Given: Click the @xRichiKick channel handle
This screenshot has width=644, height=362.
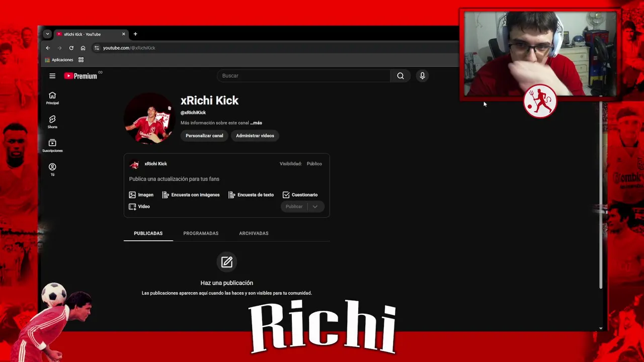Looking at the screenshot, I should click(193, 113).
